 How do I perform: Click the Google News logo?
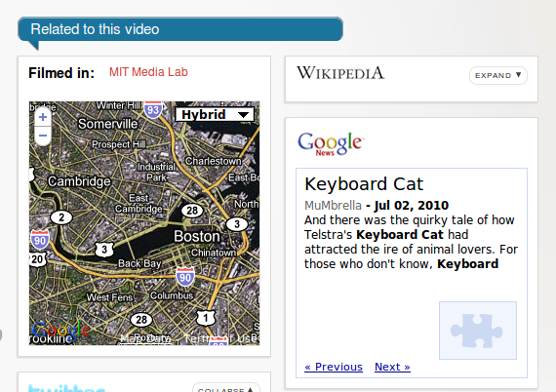pyautogui.click(x=331, y=143)
